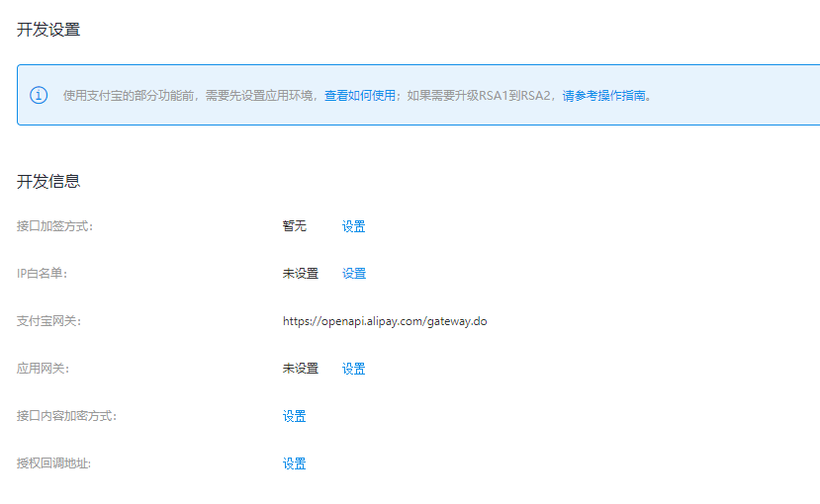
Task: Click 设置 next to 接口加签方式
Action: (x=353, y=226)
